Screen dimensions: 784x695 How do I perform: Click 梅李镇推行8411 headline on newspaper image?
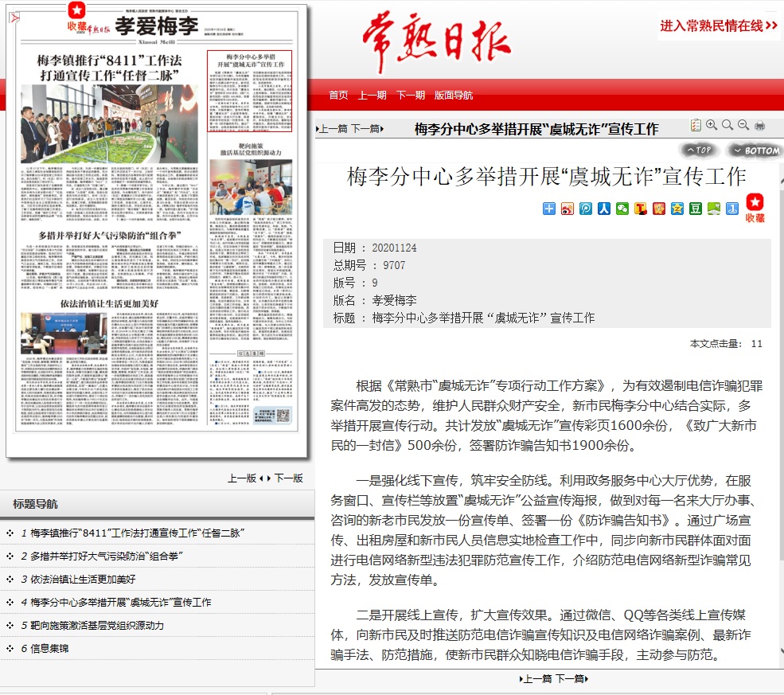tap(110, 68)
